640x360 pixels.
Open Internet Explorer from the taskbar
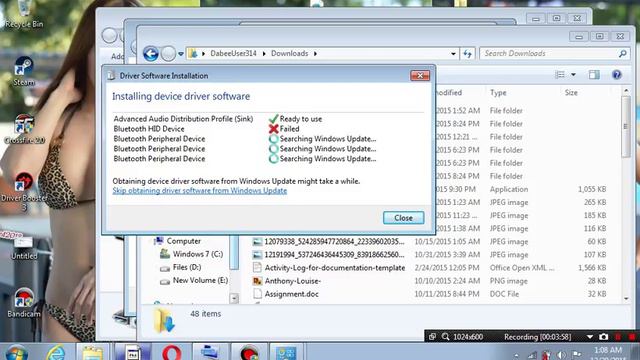[56, 352]
